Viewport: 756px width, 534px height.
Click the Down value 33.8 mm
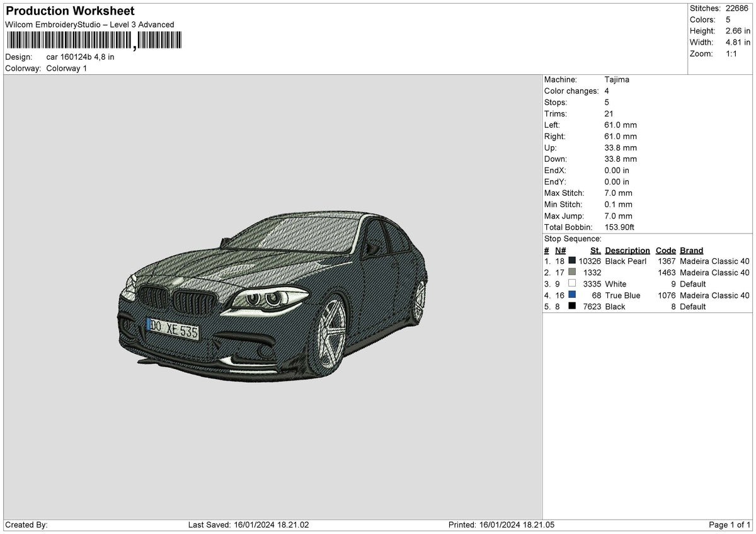(621, 159)
